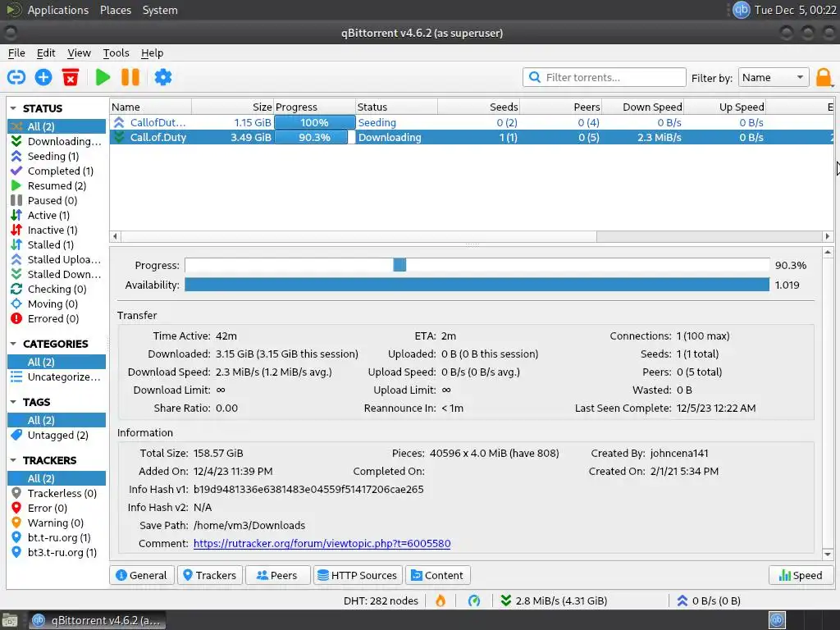The width and height of the screenshot is (840, 630).
Task: Click the 100% progress bar in torrent list
Action: pyautogui.click(x=314, y=122)
